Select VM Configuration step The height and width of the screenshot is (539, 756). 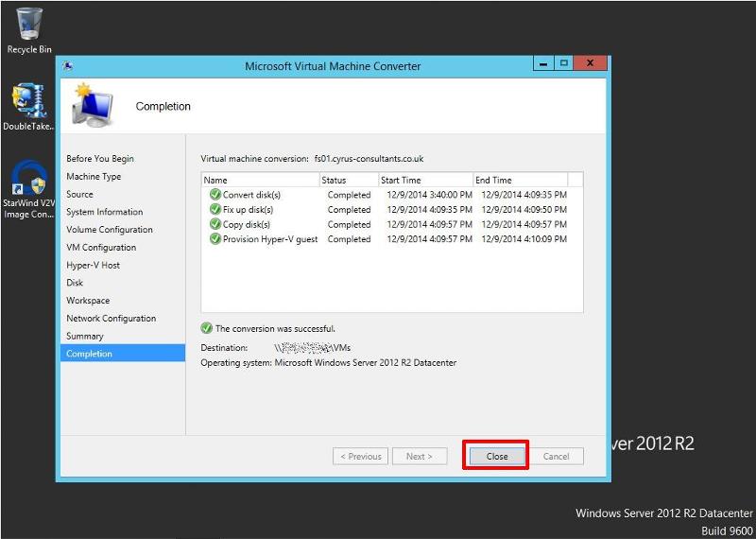101,248
